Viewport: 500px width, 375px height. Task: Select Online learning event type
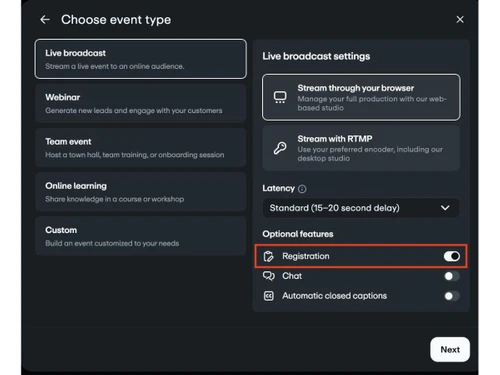coord(140,192)
